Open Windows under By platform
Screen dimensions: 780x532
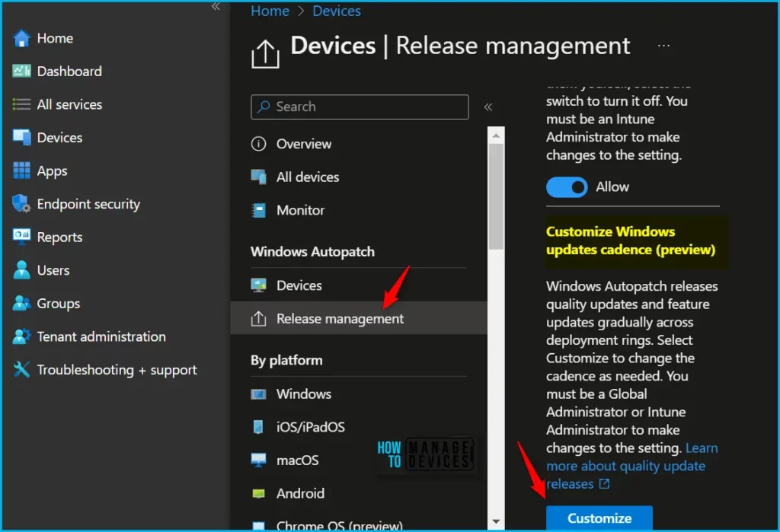(x=304, y=394)
